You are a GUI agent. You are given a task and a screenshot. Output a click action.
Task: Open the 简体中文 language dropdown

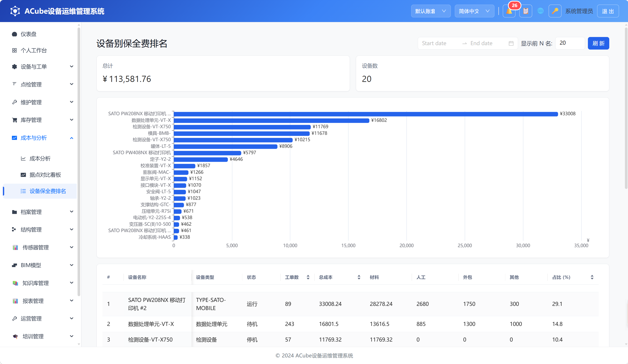(x=474, y=11)
